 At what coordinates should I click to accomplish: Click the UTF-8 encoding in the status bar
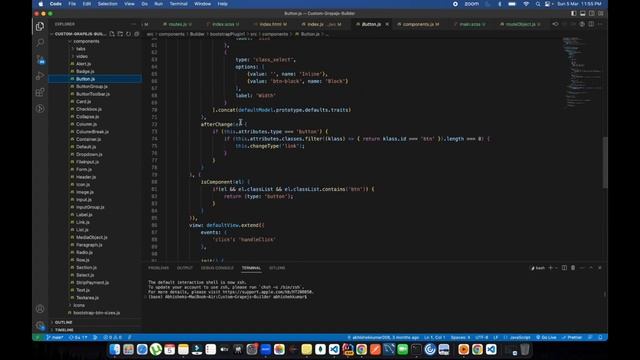point(482,338)
